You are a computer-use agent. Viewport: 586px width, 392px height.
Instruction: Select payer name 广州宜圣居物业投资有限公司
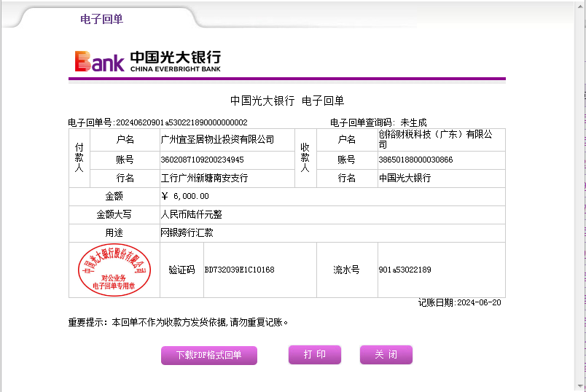[217, 140]
